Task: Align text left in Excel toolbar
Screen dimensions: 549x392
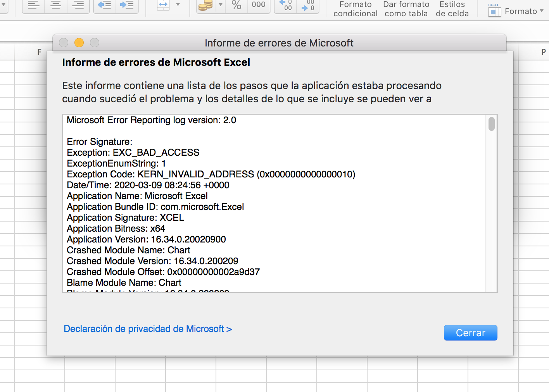Action: click(x=34, y=5)
